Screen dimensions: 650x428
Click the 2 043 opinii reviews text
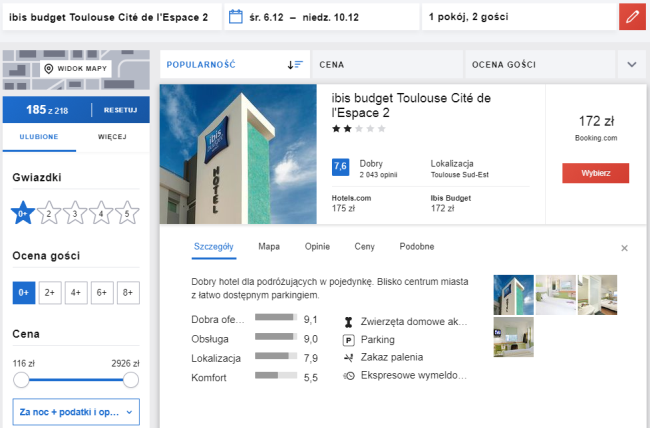pyautogui.click(x=378, y=175)
